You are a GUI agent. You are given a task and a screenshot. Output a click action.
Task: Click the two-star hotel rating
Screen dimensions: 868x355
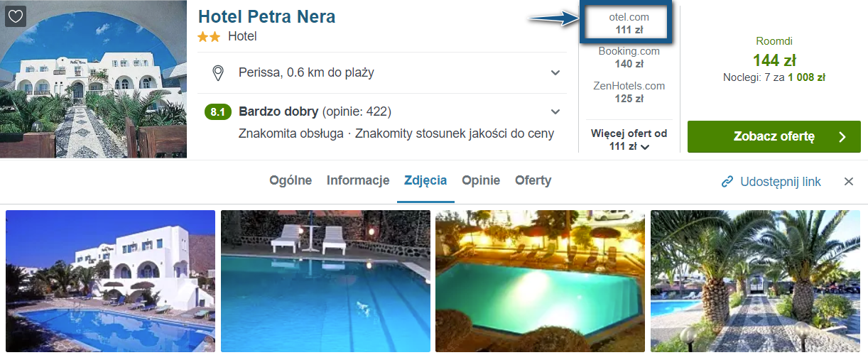click(210, 36)
